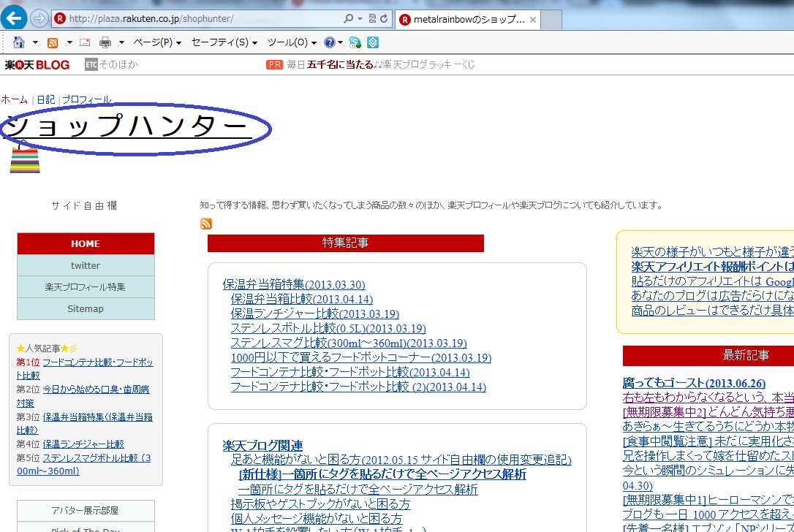
Task: Open the 保温弁当箱特集(2013.03.30) link
Action: pos(294,284)
